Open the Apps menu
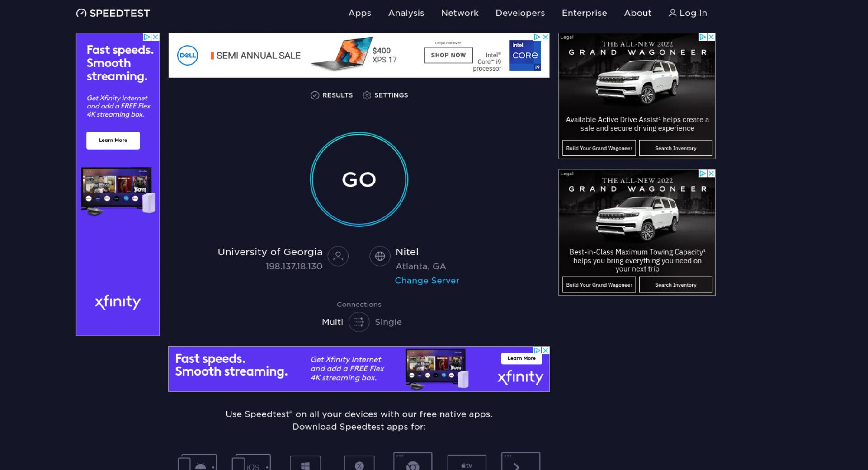Viewport: 868px width, 470px height. pyautogui.click(x=359, y=13)
